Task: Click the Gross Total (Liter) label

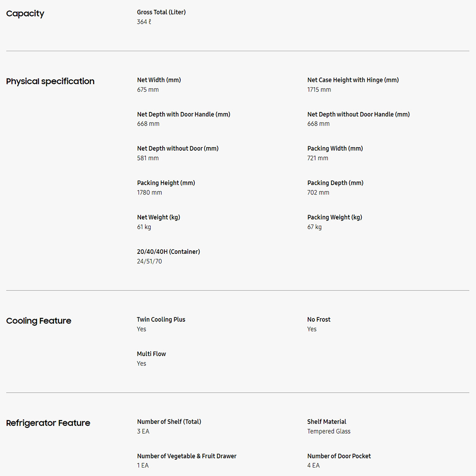Action: [161, 12]
